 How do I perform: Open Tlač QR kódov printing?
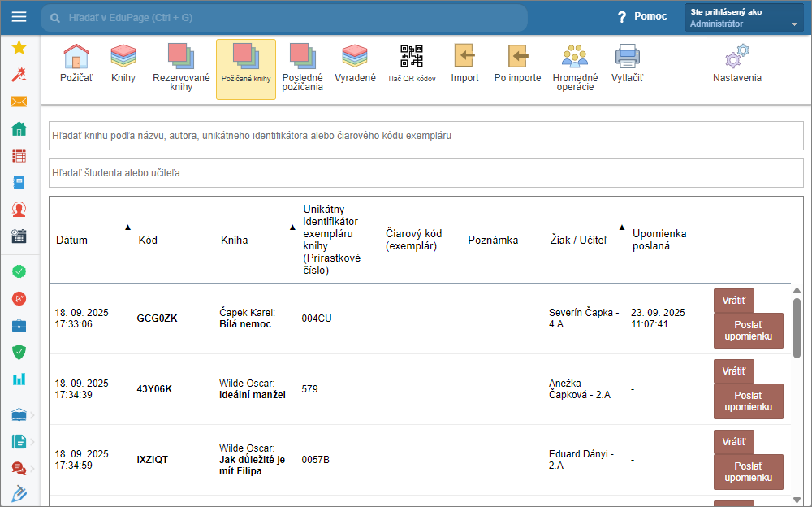click(411, 65)
